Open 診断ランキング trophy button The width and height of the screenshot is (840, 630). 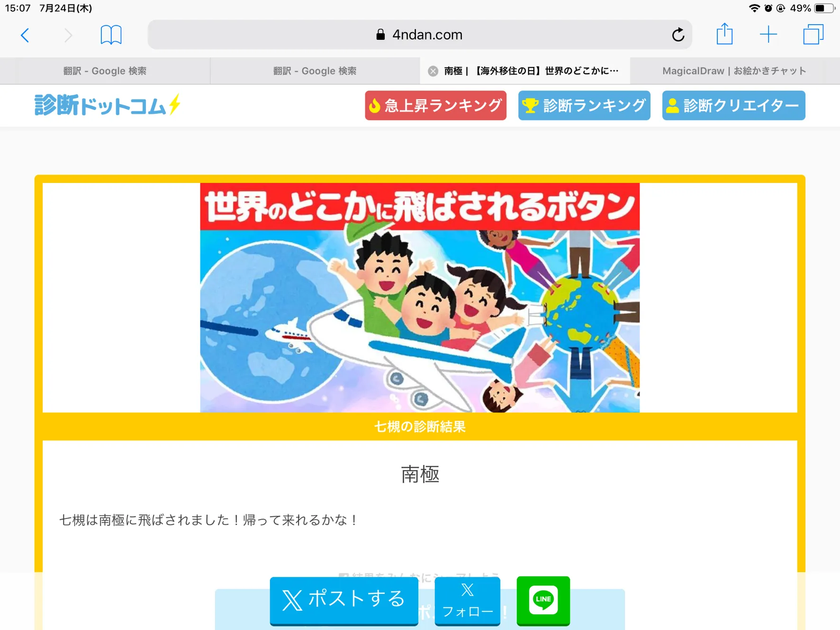click(x=584, y=105)
